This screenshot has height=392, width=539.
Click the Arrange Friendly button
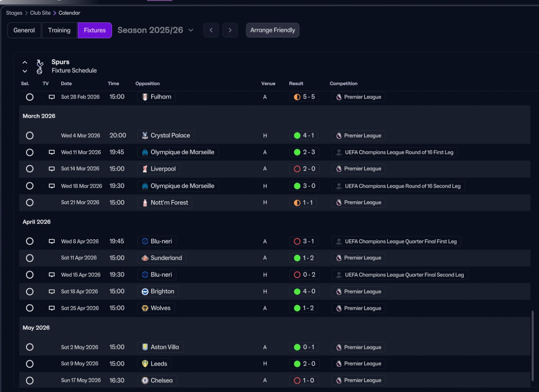(x=273, y=30)
